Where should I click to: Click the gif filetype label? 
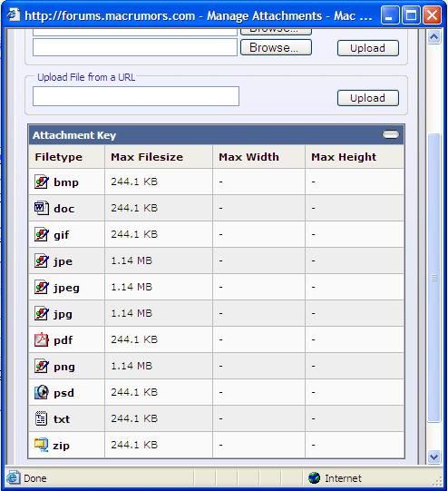coord(62,235)
